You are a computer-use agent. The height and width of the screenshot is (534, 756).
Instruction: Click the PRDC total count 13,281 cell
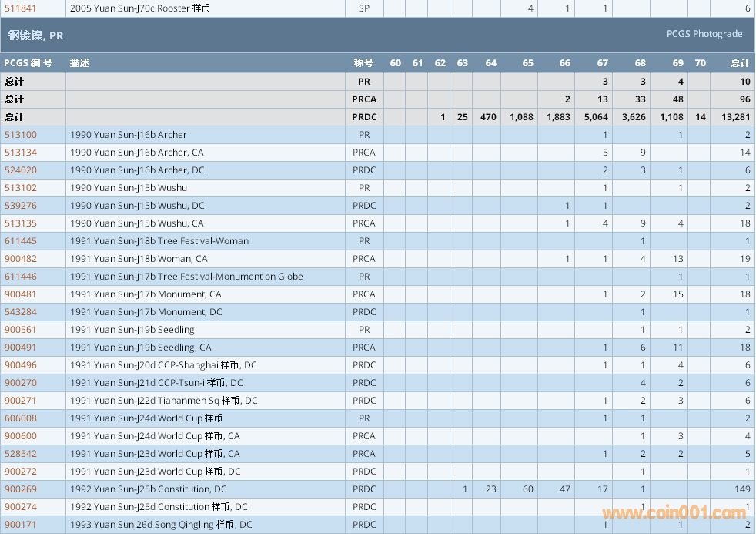(736, 117)
